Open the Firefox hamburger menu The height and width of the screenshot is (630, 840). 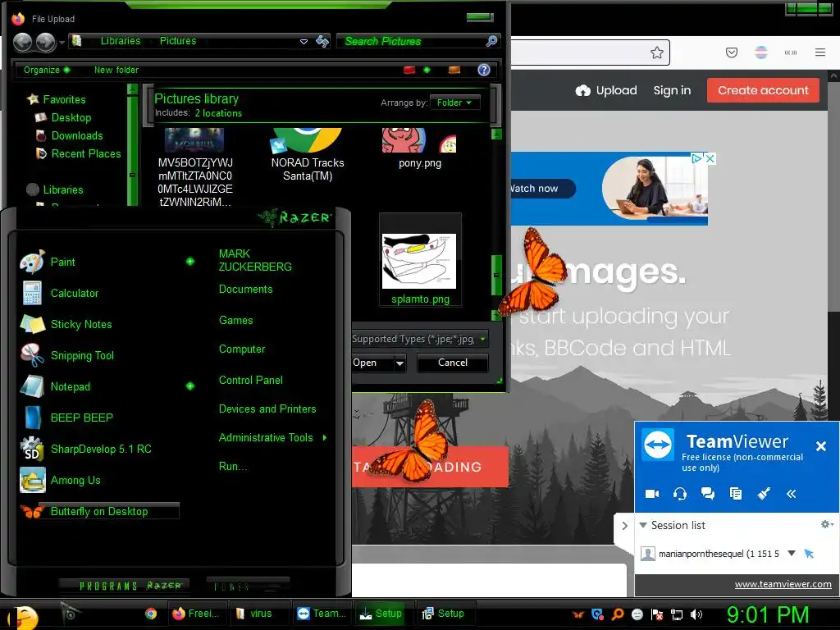pyautogui.click(x=820, y=52)
